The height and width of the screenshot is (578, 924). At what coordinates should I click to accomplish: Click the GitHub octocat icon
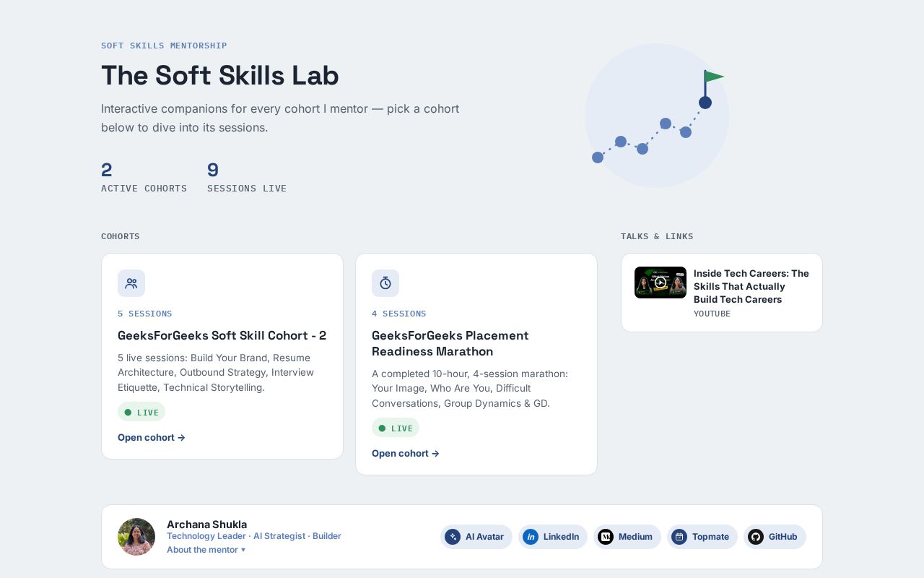pyautogui.click(x=756, y=537)
